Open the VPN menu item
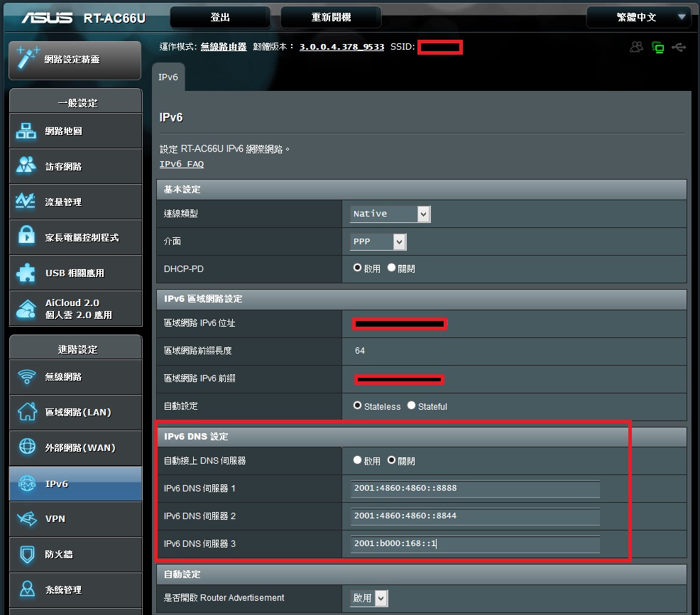Viewport: 700px width, 615px height. click(76, 519)
